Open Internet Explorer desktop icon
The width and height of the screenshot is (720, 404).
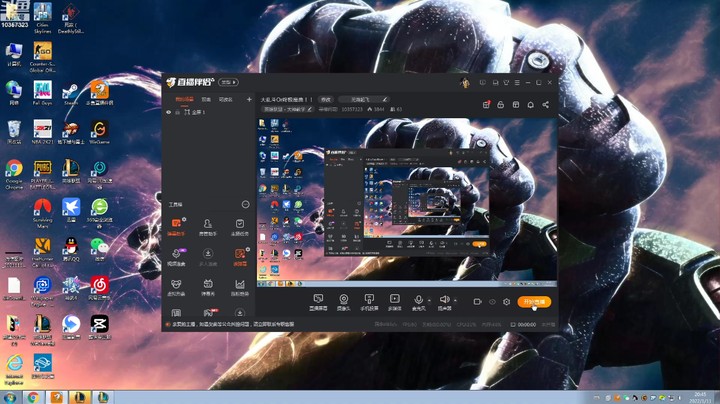(x=14, y=369)
